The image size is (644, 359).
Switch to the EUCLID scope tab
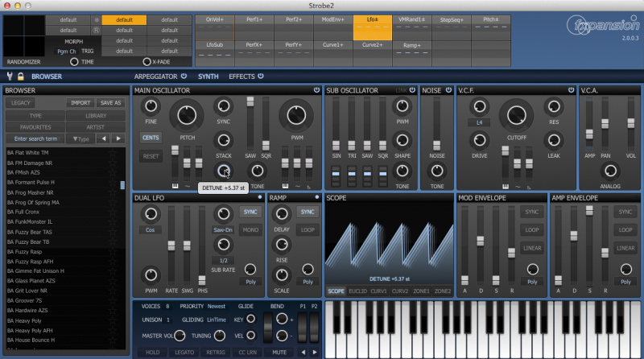[357, 291]
